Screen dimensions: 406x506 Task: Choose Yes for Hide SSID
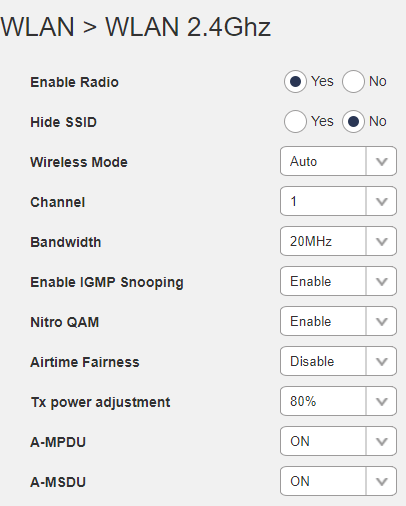[295, 121]
